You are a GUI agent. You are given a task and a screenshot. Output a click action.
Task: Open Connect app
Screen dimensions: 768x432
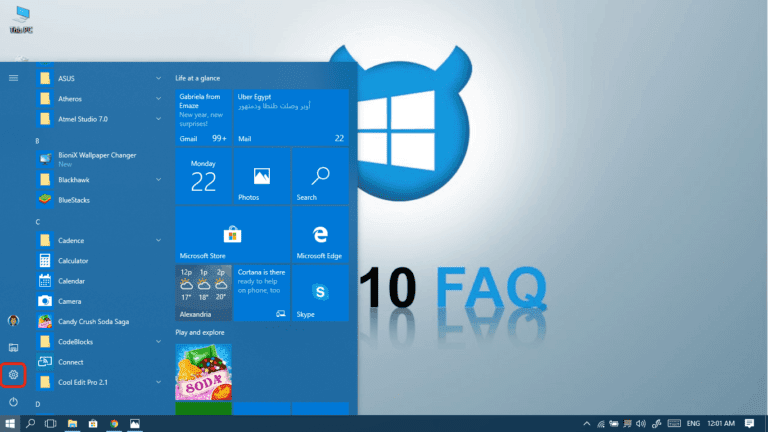point(98,362)
